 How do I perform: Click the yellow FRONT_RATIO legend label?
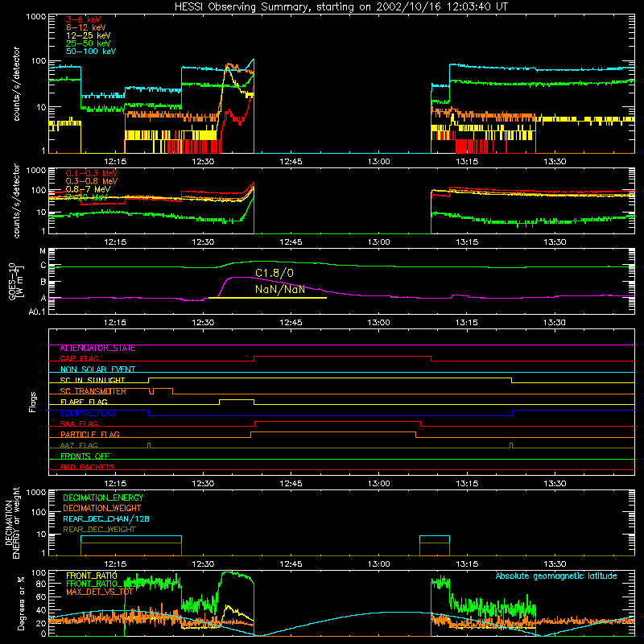point(92,576)
